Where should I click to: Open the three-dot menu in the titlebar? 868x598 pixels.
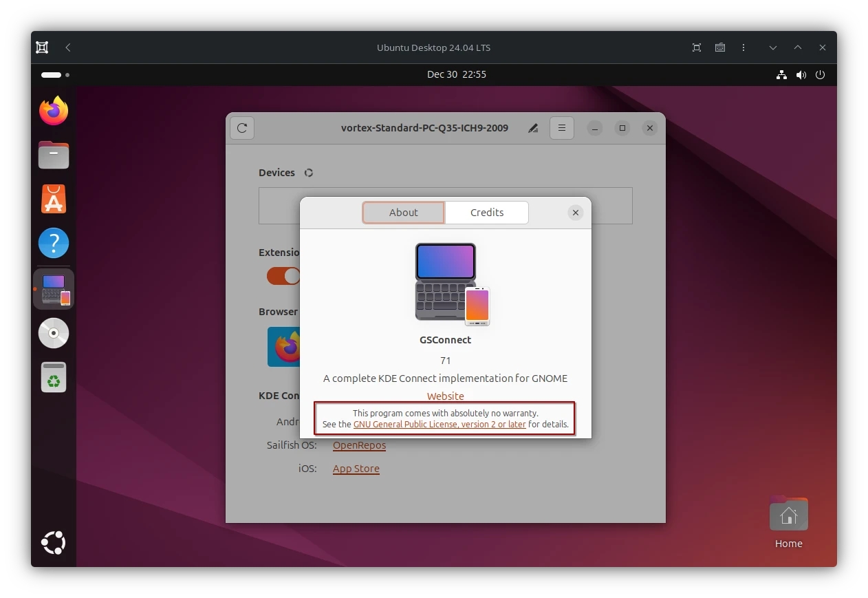(x=743, y=47)
